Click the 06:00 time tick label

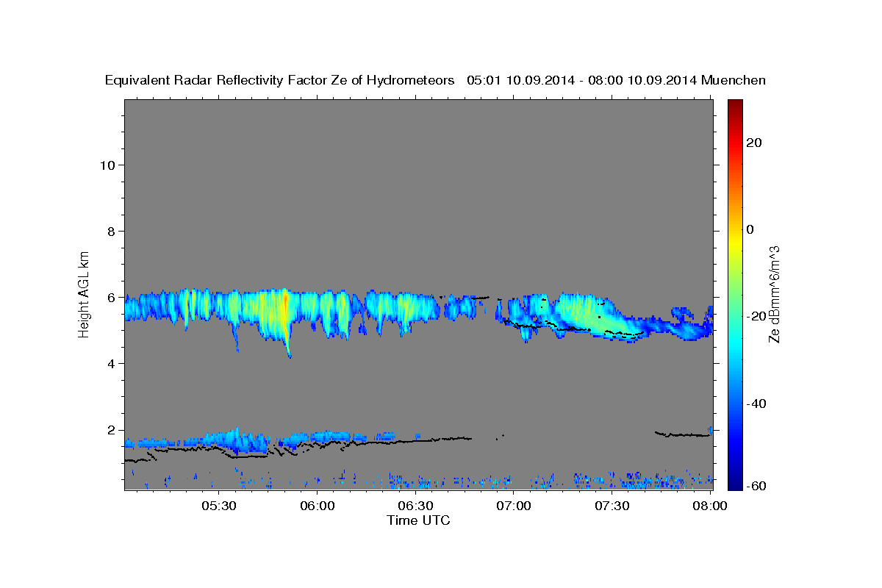tap(318, 506)
